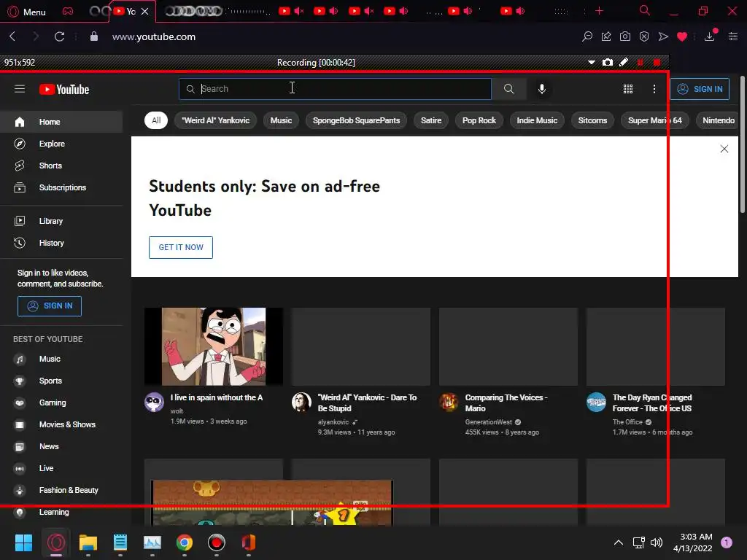Open the YouTube apps grid icon
The height and width of the screenshot is (560, 747).
pos(628,88)
